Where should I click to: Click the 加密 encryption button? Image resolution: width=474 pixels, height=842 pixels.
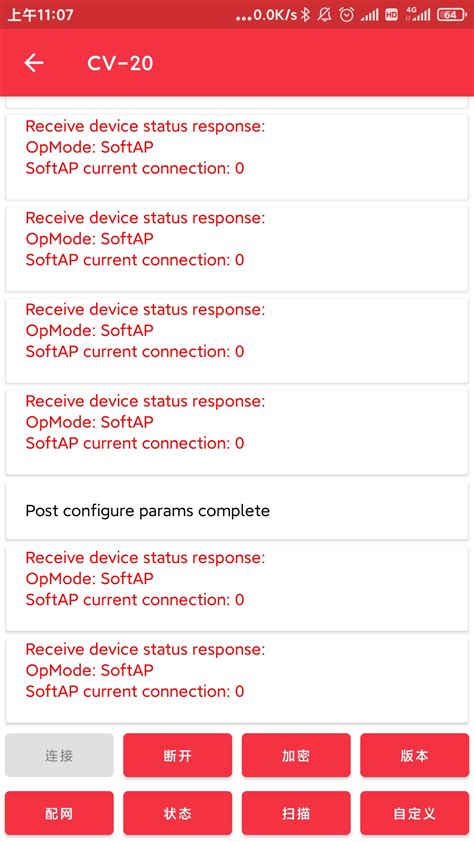point(296,755)
